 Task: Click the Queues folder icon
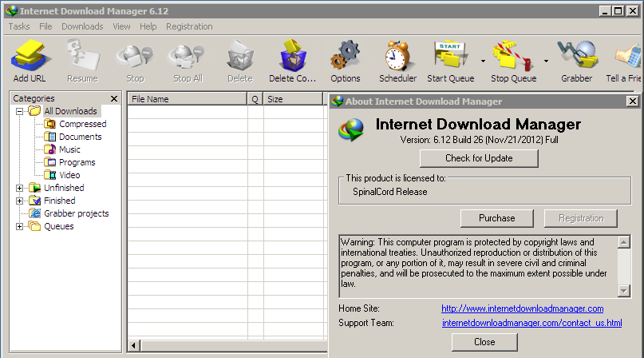(34, 226)
